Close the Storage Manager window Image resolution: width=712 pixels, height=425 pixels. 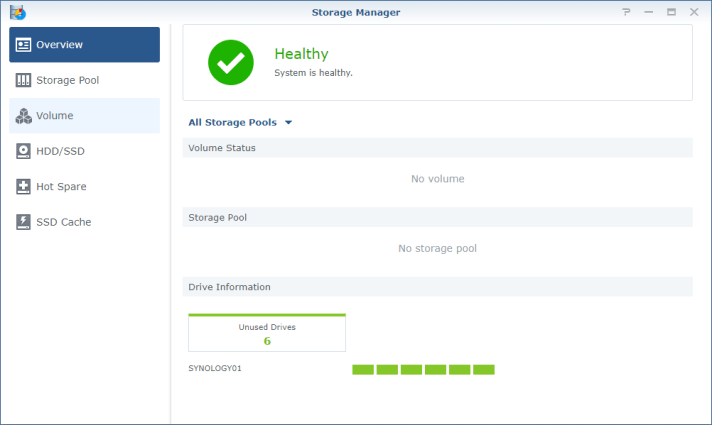(x=693, y=12)
